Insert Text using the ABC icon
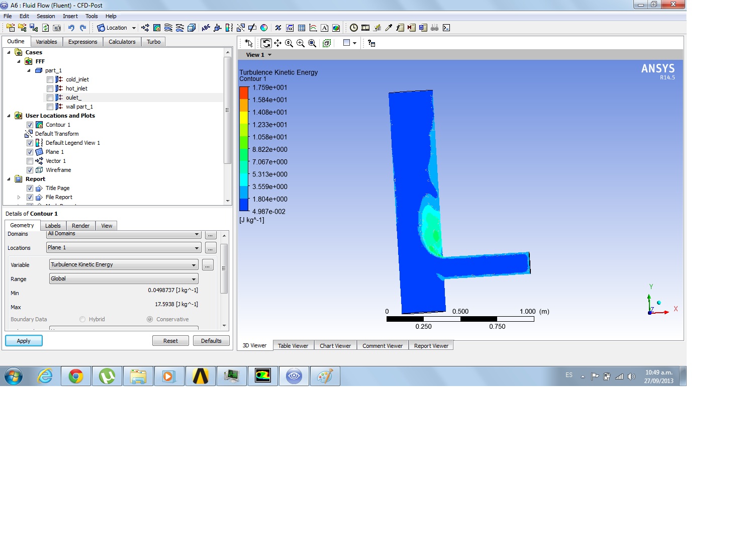The width and height of the screenshot is (752, 560). (206, 28)
